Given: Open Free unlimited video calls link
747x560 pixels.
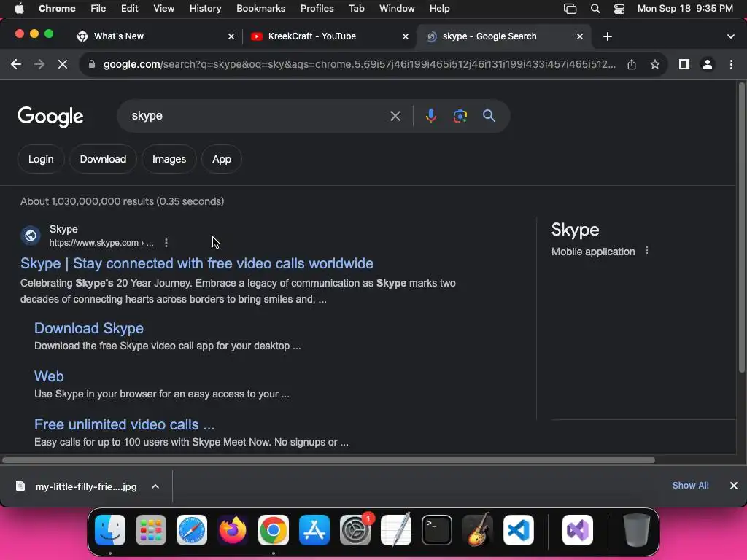Looking at the screenshot, I should tap(124, 424).
